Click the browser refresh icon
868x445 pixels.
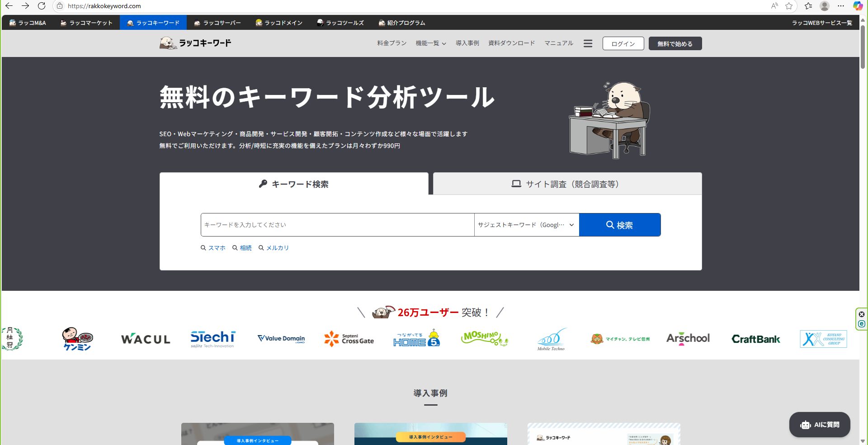[42, 6]
